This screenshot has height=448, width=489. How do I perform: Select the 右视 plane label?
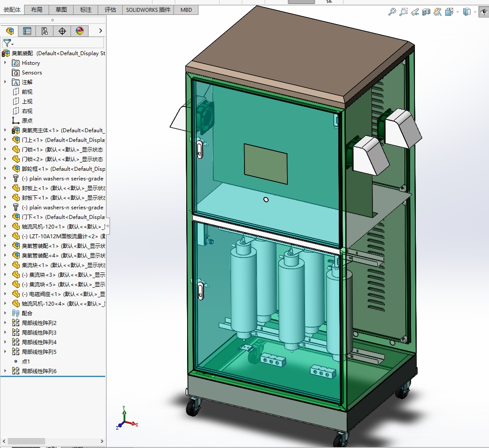pyautogui.click(x=27, y=111)
